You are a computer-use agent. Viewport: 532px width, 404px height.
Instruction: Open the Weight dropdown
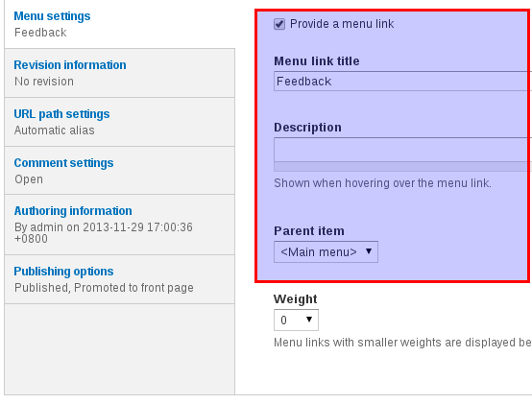pyautogui.click(x=296, y=320)
